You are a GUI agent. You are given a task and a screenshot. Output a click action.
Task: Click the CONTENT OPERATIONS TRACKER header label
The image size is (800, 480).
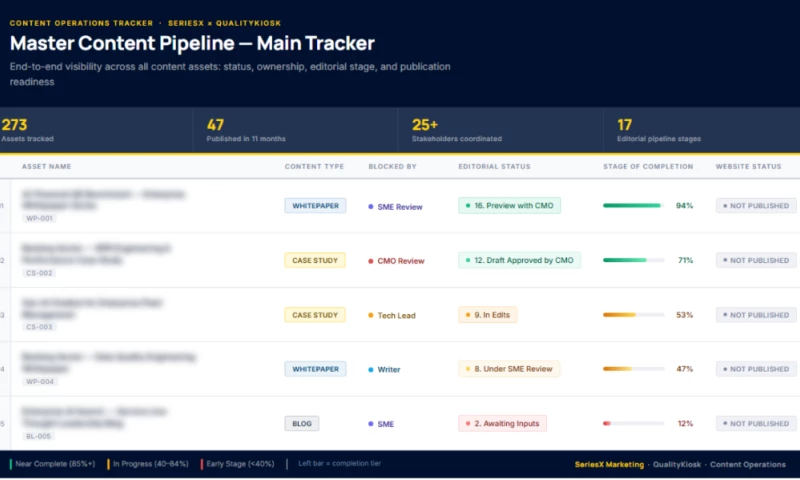[x=81, y=23]
